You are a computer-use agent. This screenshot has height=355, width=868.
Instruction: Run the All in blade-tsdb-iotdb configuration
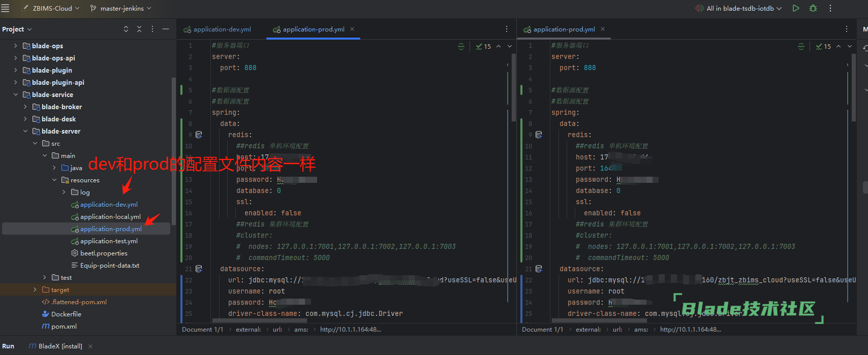coord(796,8)
